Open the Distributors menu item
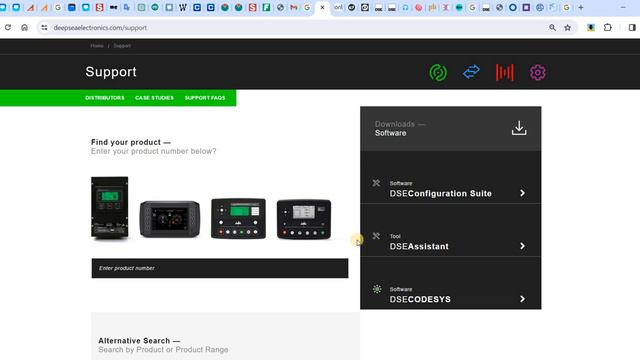The height and width of the screenshot is (360, 640). (x=105, y=98)
